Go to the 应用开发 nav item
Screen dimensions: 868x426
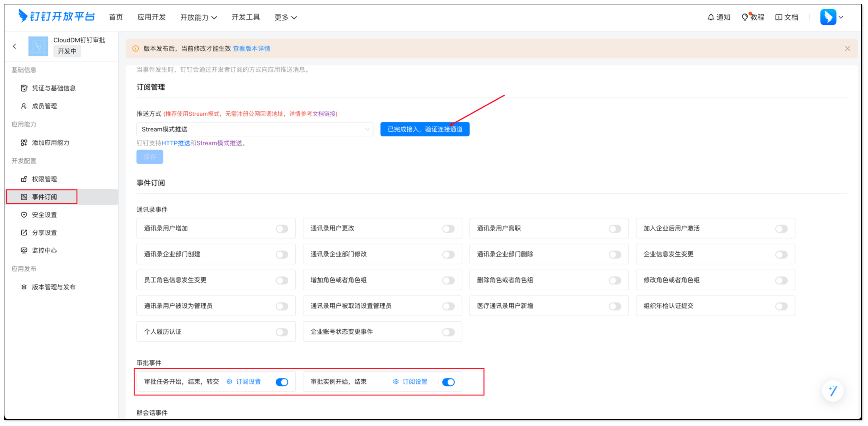pos(151,17)
